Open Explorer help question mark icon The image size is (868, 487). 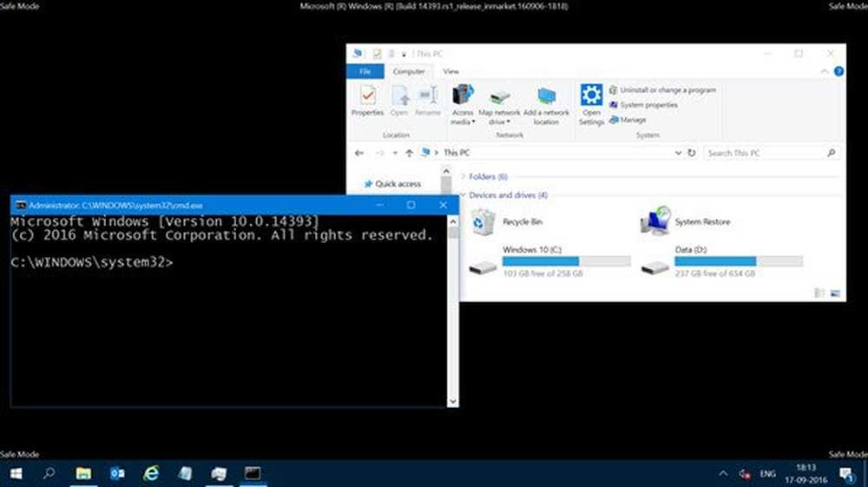pyautogui.click(x=838, y=71)
